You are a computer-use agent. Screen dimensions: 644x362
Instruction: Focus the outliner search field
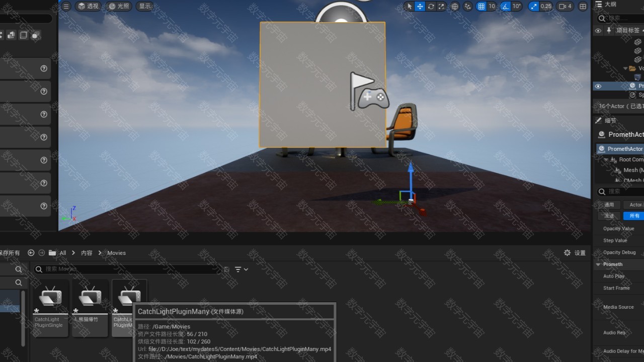click(x=620, y=18)
